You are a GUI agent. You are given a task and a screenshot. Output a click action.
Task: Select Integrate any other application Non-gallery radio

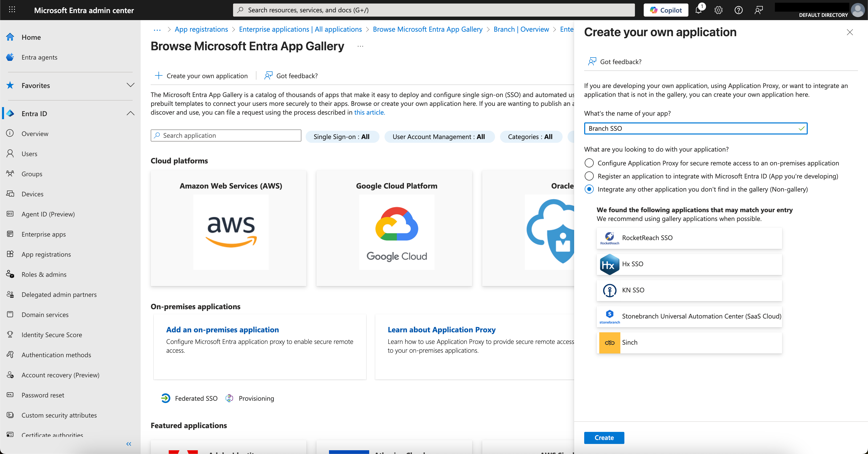pos(589,189)
